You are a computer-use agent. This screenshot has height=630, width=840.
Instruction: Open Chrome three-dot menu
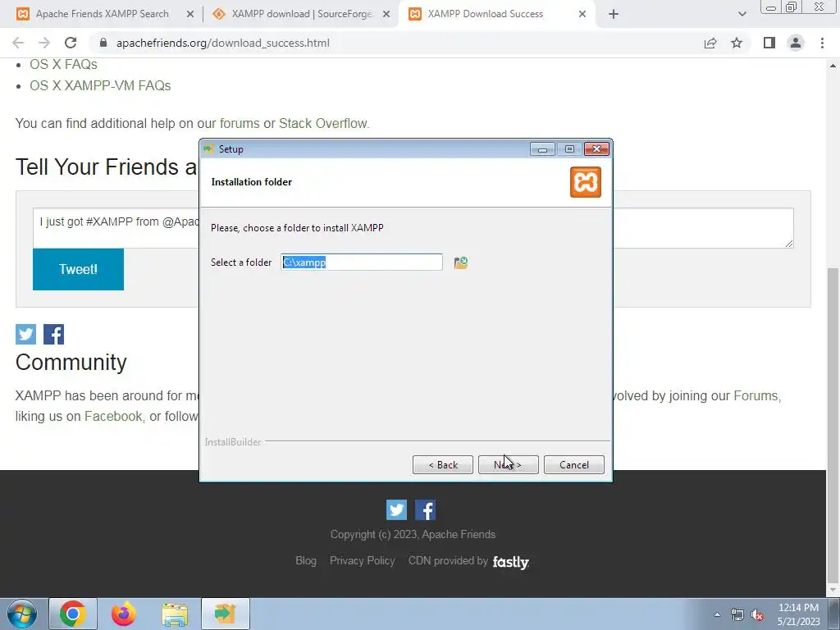[x=822, y=43]
